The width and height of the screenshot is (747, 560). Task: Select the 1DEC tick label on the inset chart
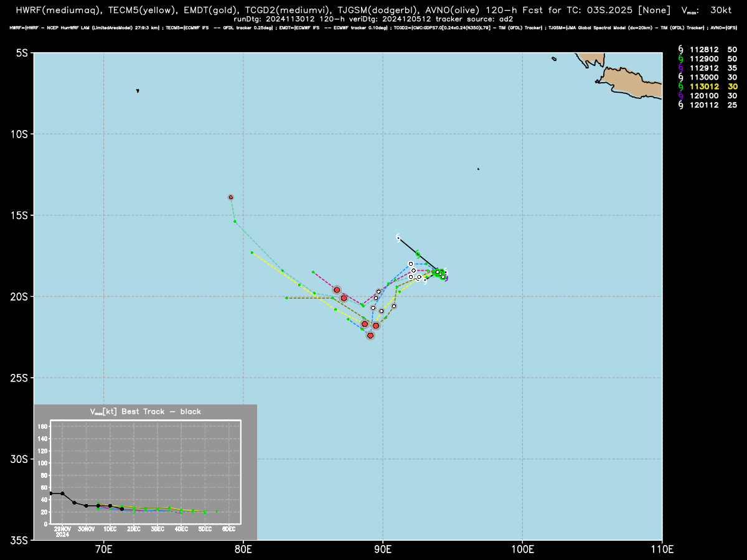tap(110, 529)
